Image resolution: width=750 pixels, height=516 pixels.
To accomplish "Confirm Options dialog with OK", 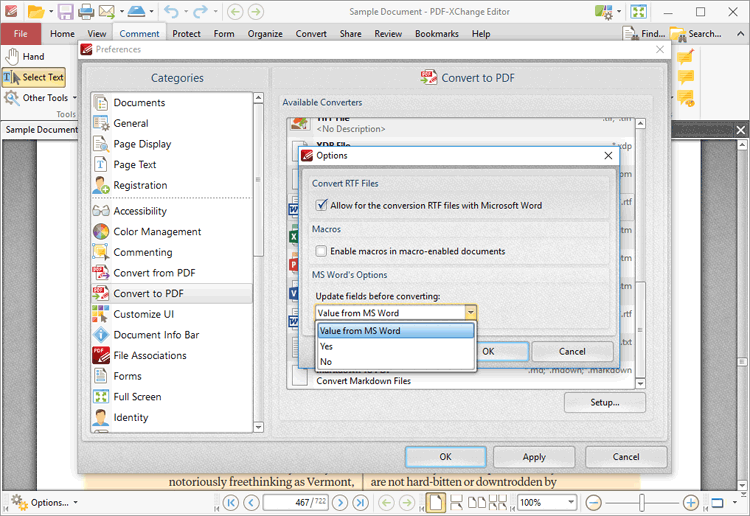I will (502, 351).
